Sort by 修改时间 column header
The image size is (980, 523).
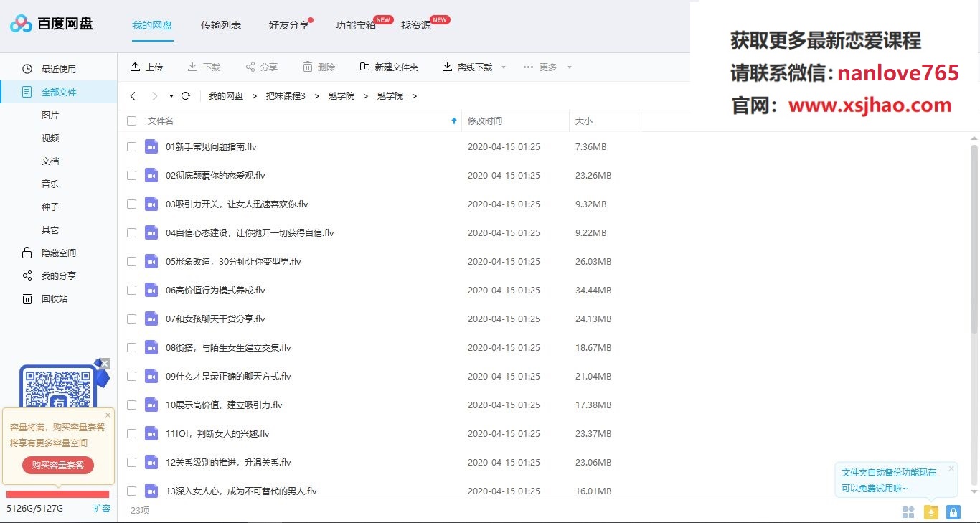(485, 121)
